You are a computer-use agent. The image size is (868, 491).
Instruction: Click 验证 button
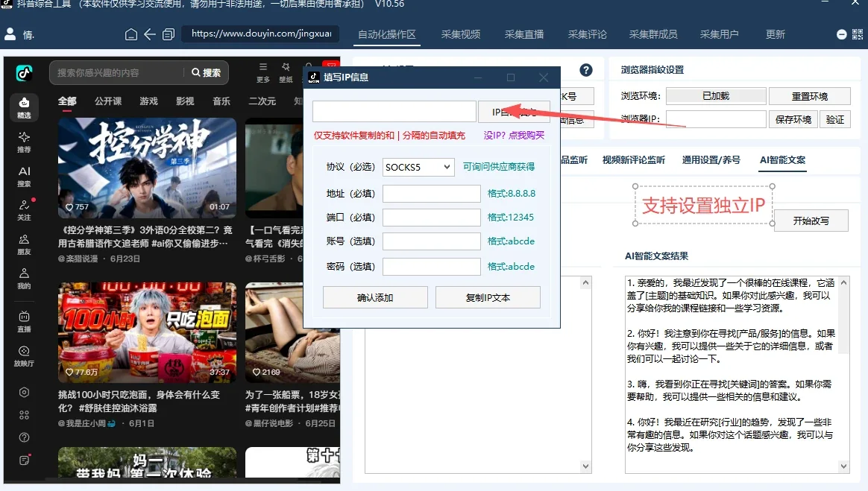(834, 119)
